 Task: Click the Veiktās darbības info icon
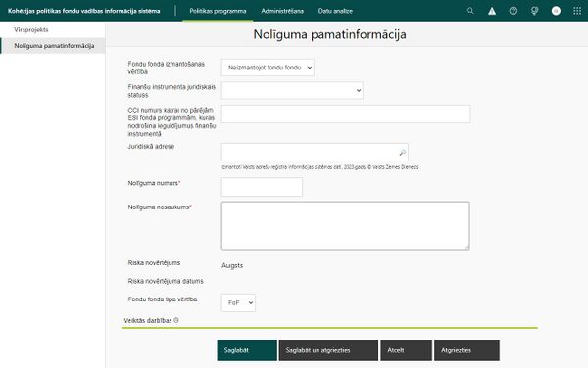(176, 320)
